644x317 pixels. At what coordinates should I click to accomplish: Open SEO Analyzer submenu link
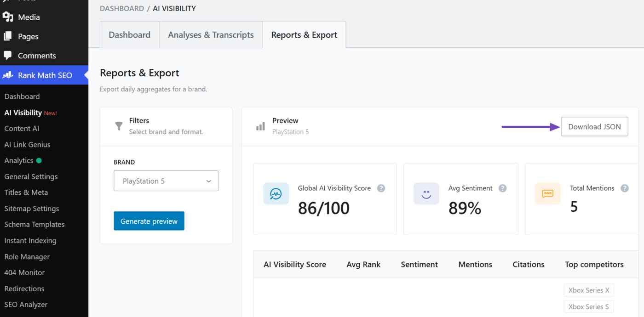[26, 304]
